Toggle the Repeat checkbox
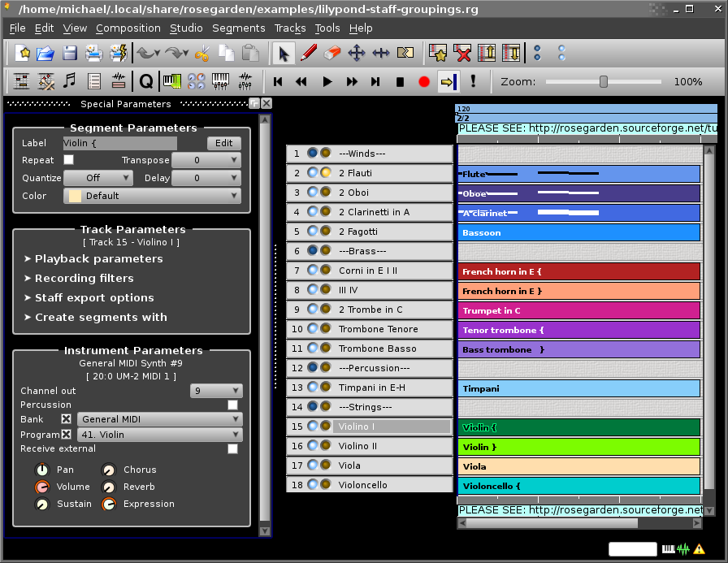 tap(69, 160)
